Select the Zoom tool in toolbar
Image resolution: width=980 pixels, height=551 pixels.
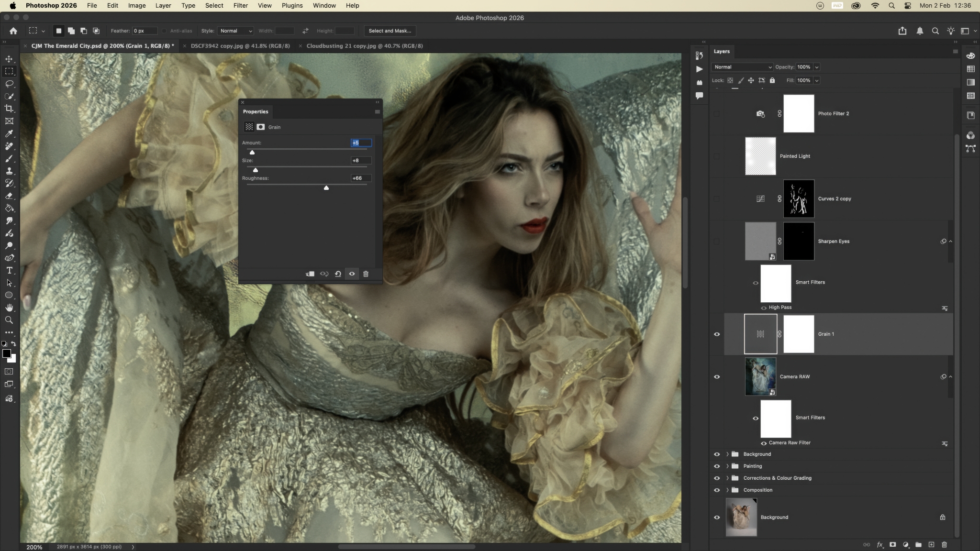[9, 320]
